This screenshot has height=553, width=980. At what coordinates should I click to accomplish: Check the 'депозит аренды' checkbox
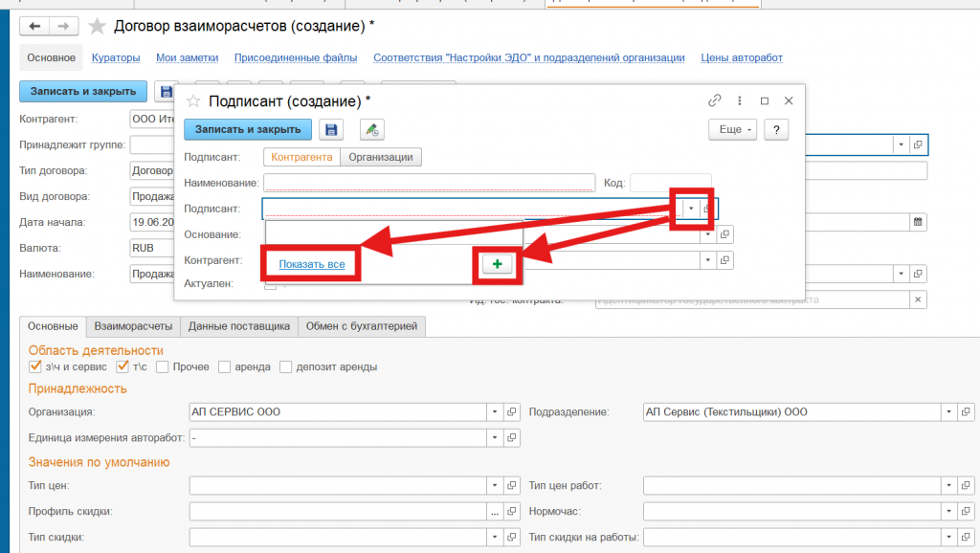(x=284, y=366)
